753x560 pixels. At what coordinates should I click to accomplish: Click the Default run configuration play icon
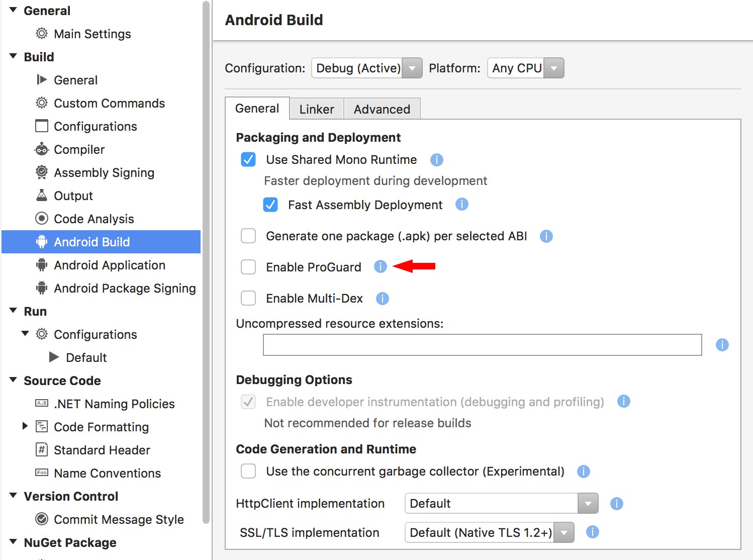(54, 357)
